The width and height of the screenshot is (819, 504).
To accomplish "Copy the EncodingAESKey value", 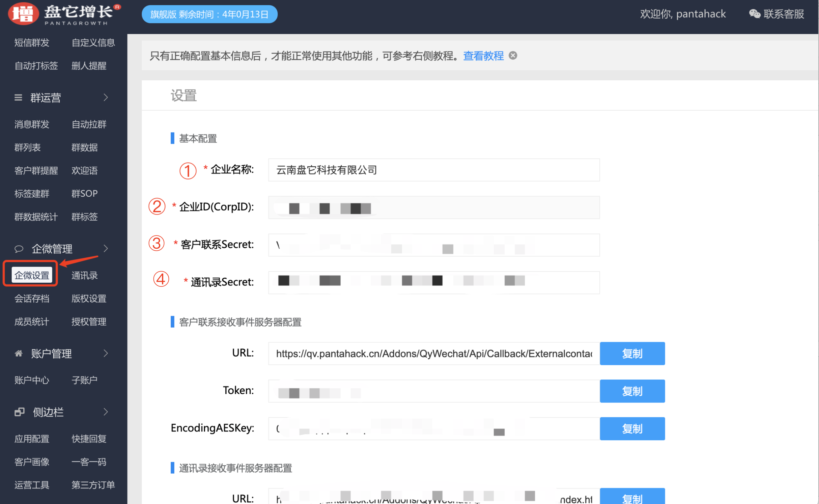I will point(632,428).
